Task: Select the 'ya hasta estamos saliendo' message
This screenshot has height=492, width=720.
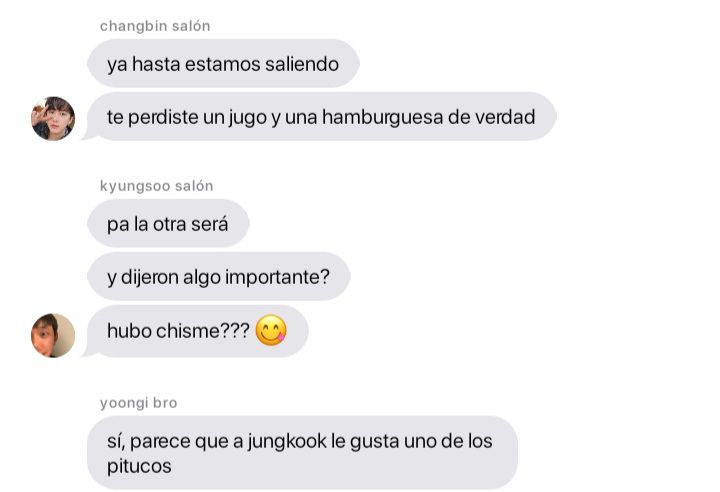Action: pyautogui.click(x=223, y=63)
